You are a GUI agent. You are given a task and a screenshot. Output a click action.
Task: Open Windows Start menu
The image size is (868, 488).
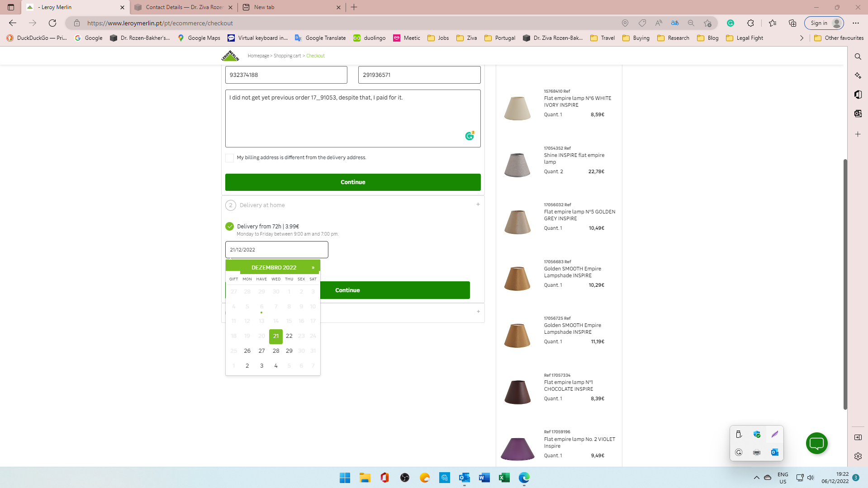click(x=345, y=478)
